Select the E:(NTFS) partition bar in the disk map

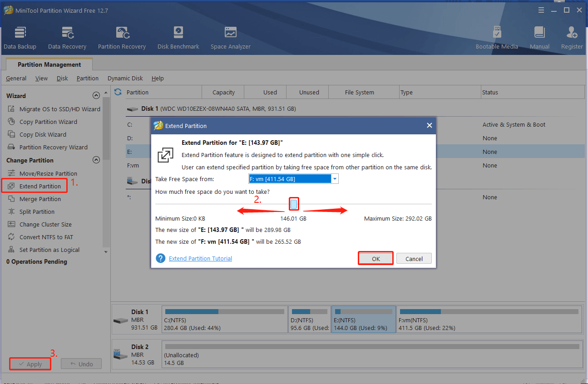(x=364, y=320)
